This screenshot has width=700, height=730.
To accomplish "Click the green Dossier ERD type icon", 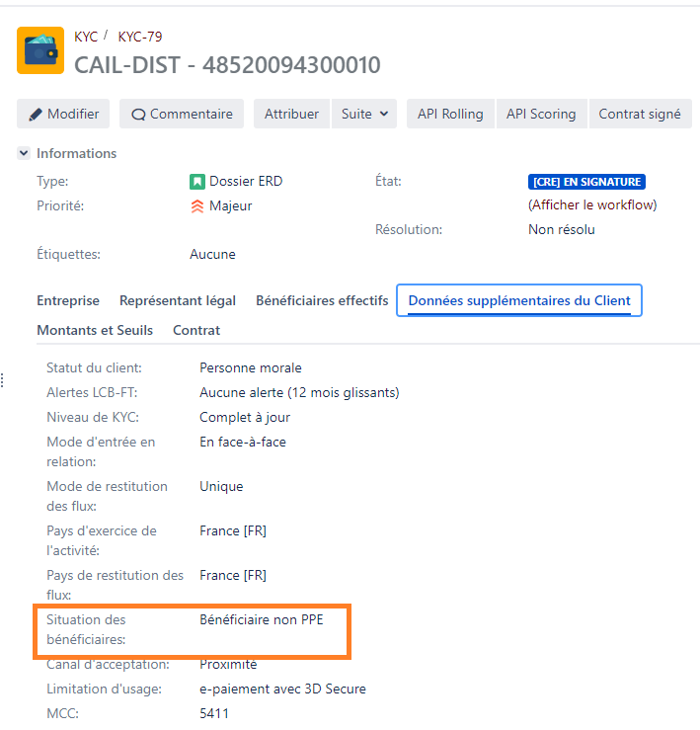I will [197, 182].
